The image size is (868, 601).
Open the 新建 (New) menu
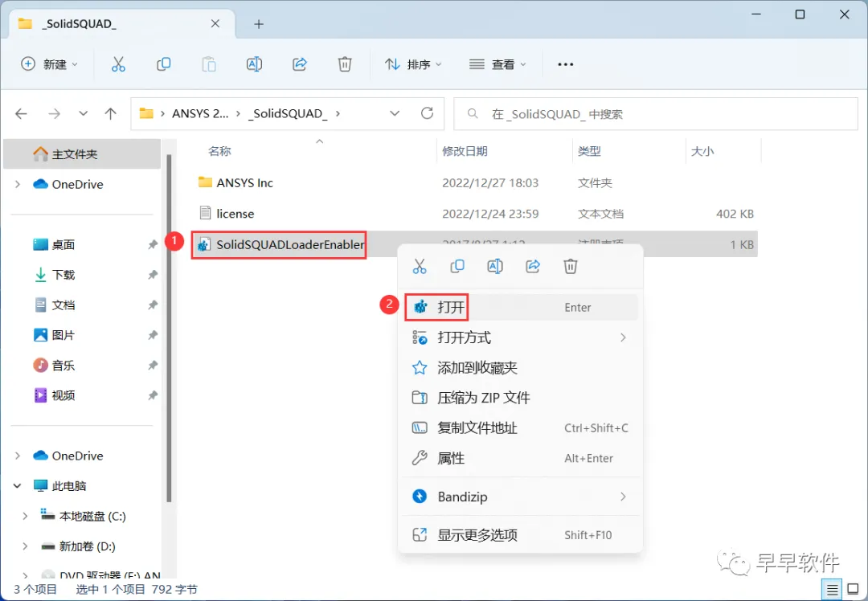point(49,64)
